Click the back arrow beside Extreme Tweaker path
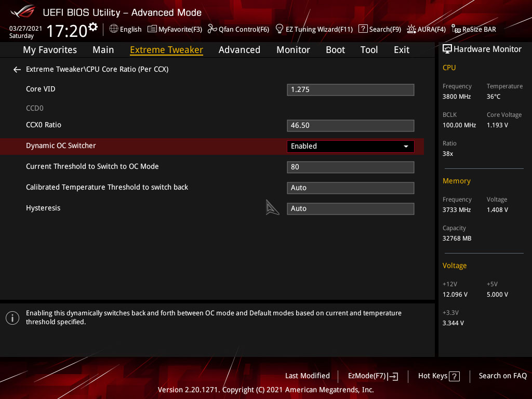 point(17,70)
